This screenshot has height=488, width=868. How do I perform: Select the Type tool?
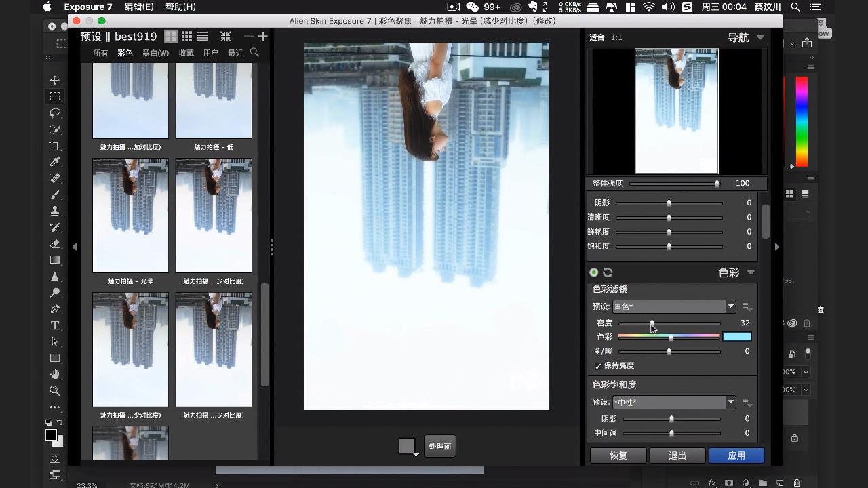(55, 325)
